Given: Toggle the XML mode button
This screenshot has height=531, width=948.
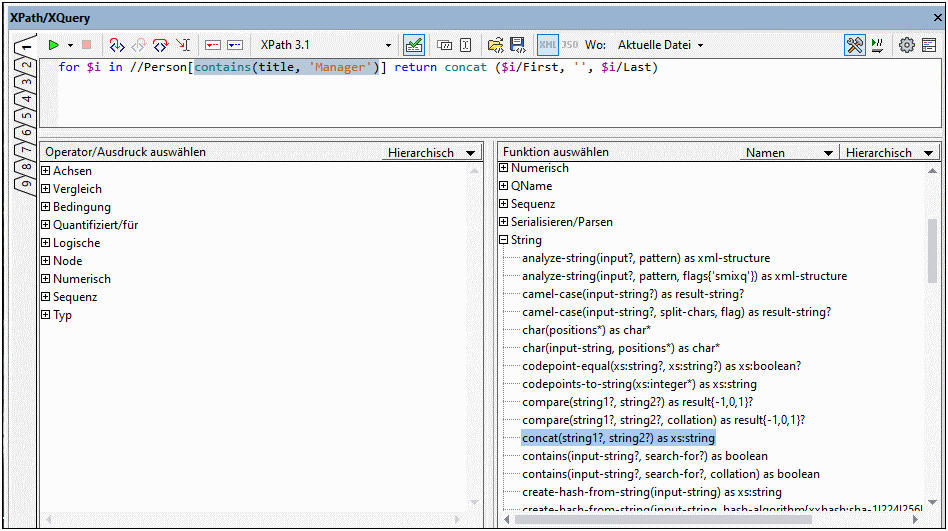Looking at the screenshot, I should (548, 45).
